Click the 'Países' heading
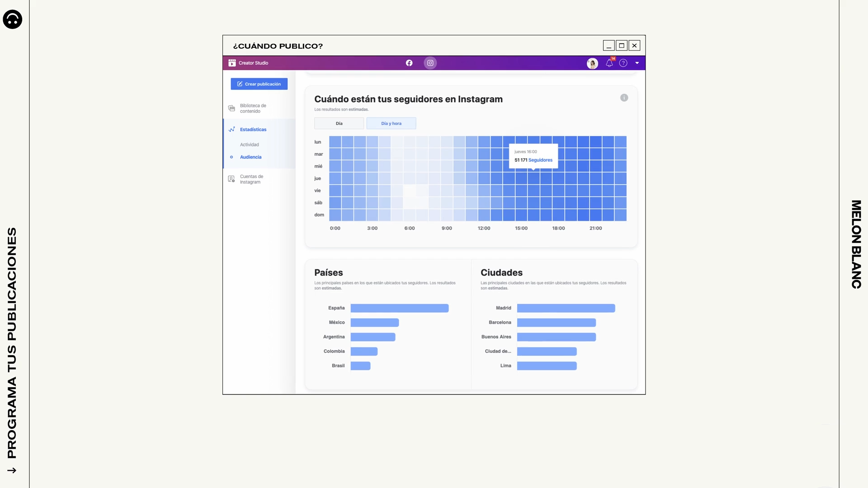The width and height of the screenshot is (868, 488). (329, 272)
